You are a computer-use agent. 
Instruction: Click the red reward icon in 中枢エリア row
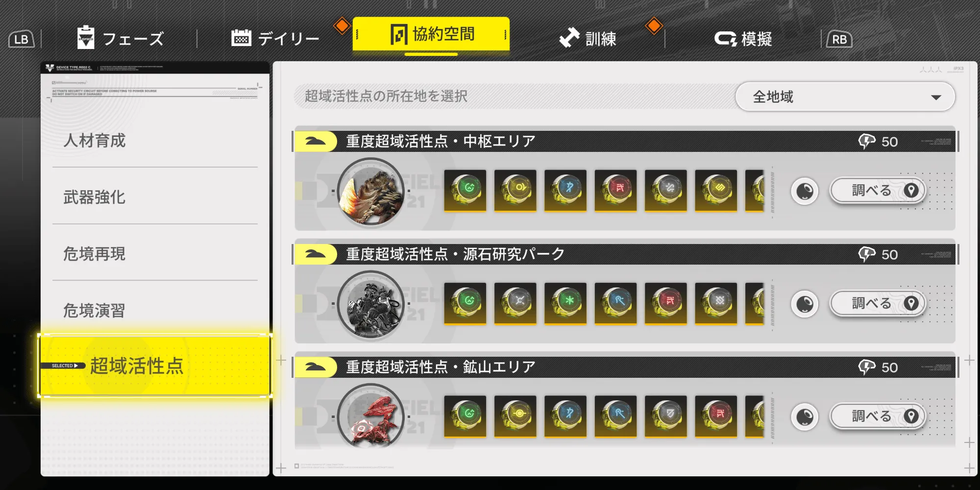[615, 191]
